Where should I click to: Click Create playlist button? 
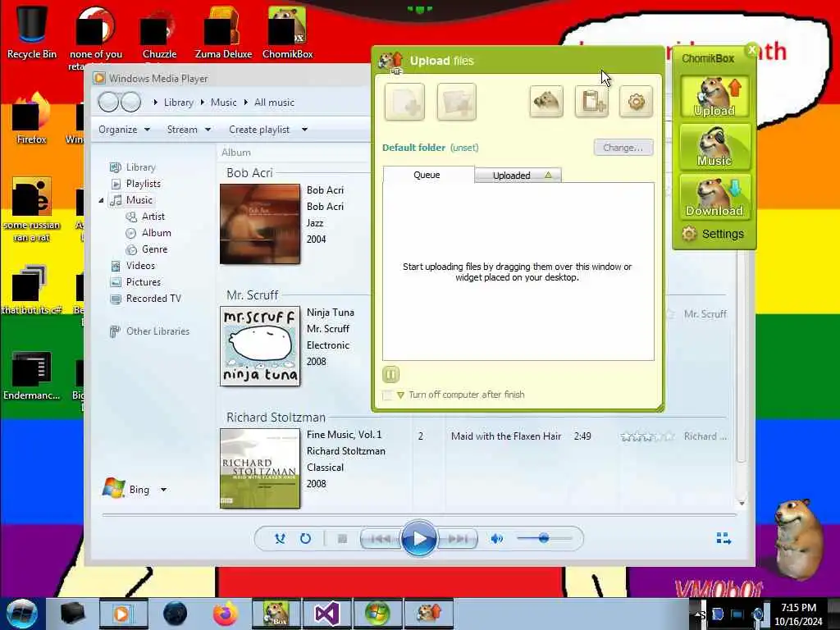click(x=259, y=130)
